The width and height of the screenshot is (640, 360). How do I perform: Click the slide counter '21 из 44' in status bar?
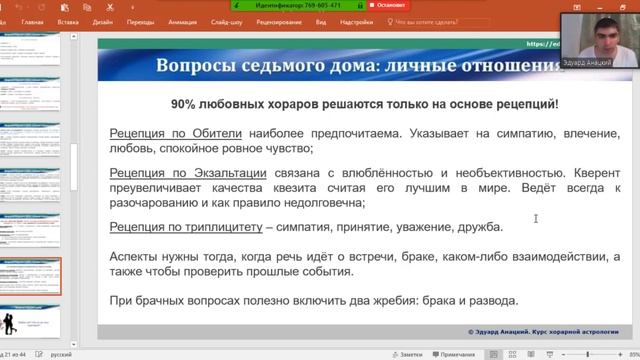click(14, 355)
